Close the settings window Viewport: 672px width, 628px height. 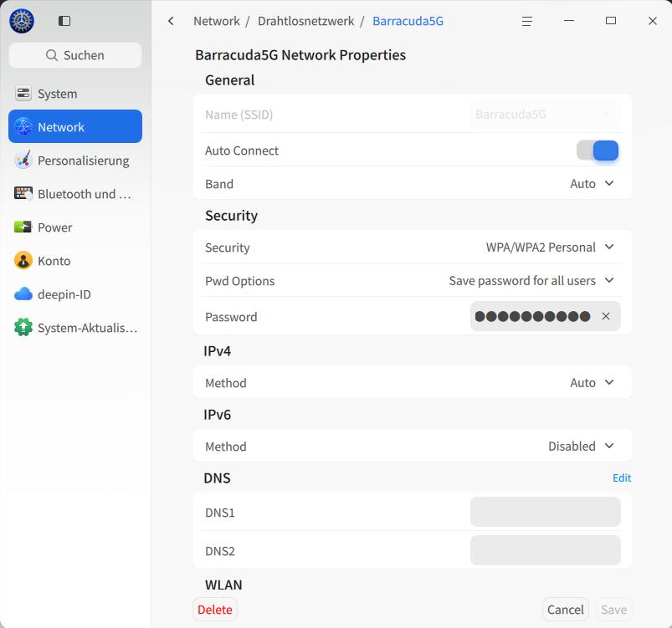coord(652,21)
